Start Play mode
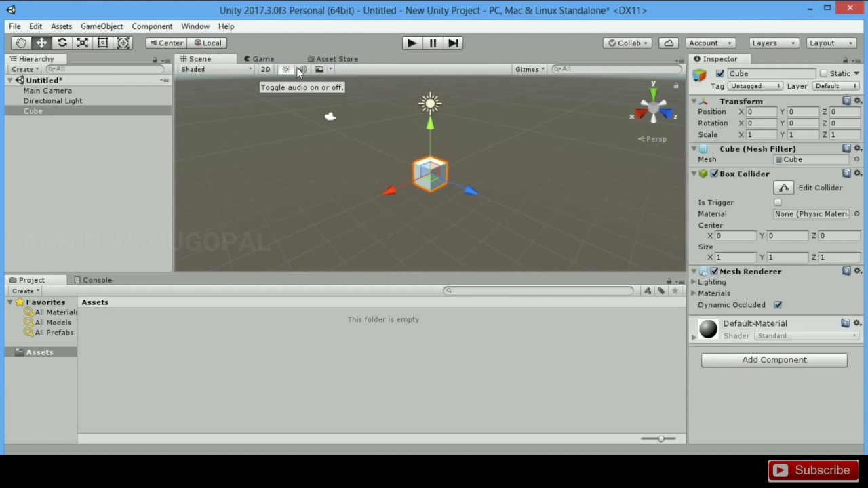Image resolution: width=868 pixels, height=488 pixels. pyautogui.click(x=412, y=43)
